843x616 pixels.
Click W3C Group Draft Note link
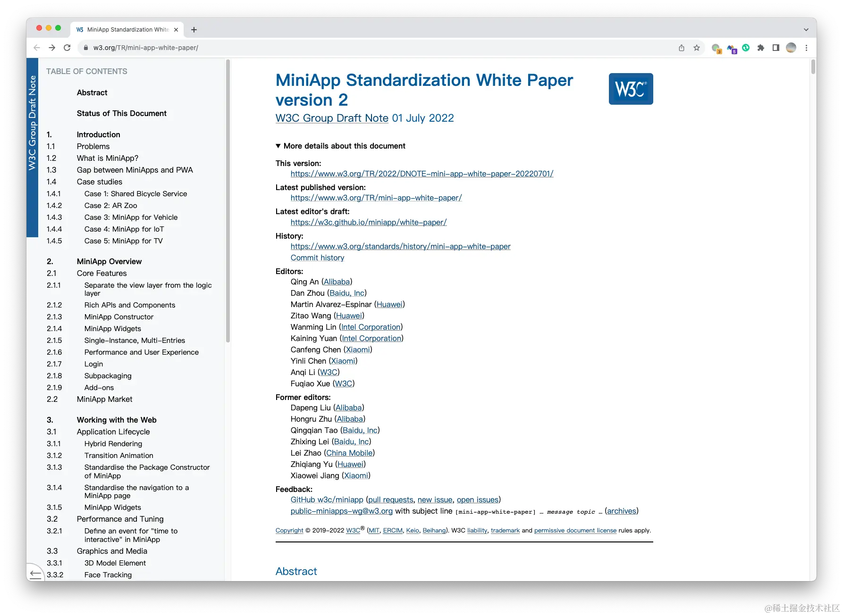[332, 118]
